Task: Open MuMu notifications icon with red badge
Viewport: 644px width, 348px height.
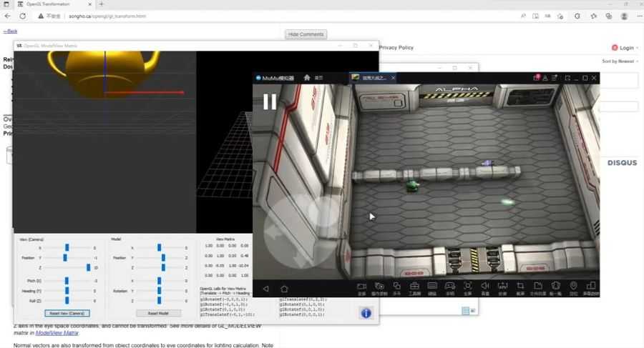Action: coord(537,78)
